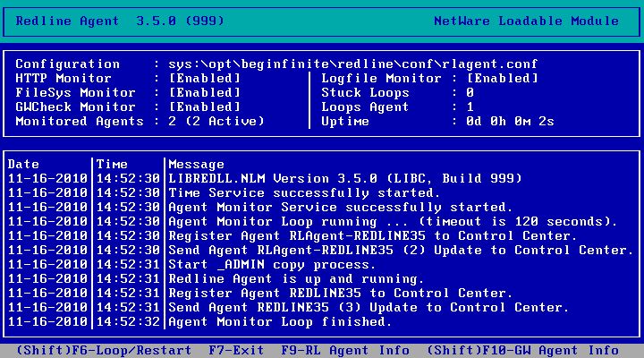Viewport: 644px width, 358px height.
Task: Select Register Agent RLAgent-REDLINE35 log message
Action: tap(373, 236)
